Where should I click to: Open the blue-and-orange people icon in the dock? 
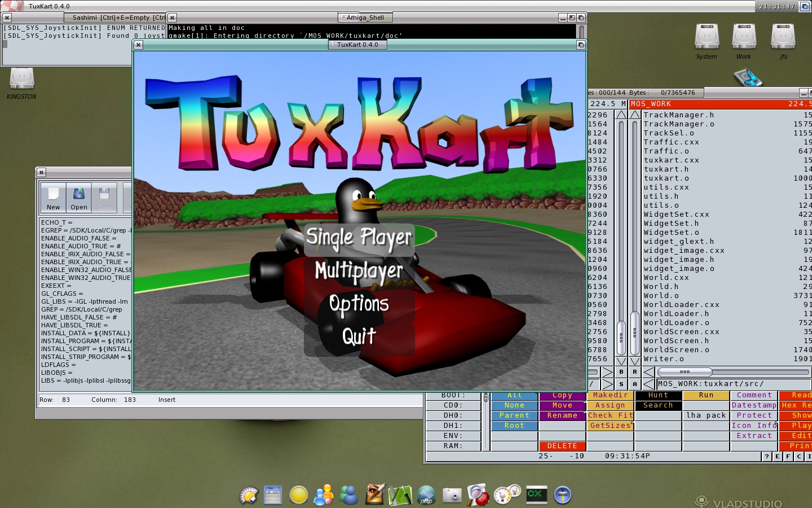(x=324, y=495)
